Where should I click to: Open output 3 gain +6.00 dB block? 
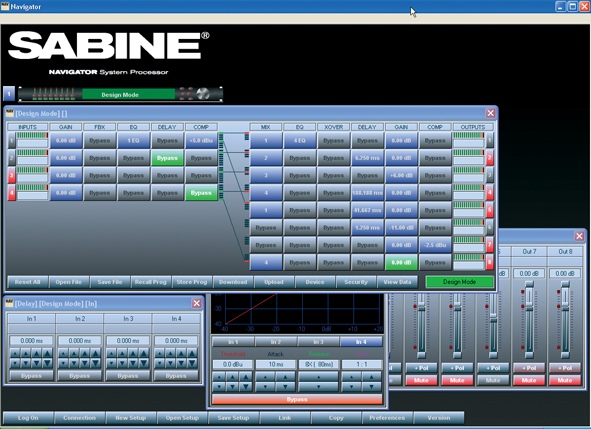tap(401, 175)
